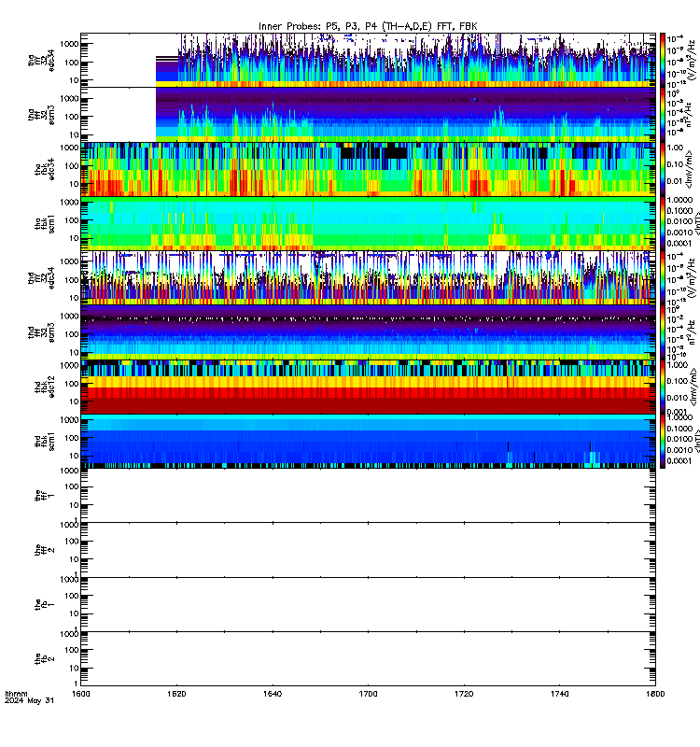Select the "tha fbk edc34" panel label
The height and width of the screenshot is (747, 700).
tap(45, 169)
